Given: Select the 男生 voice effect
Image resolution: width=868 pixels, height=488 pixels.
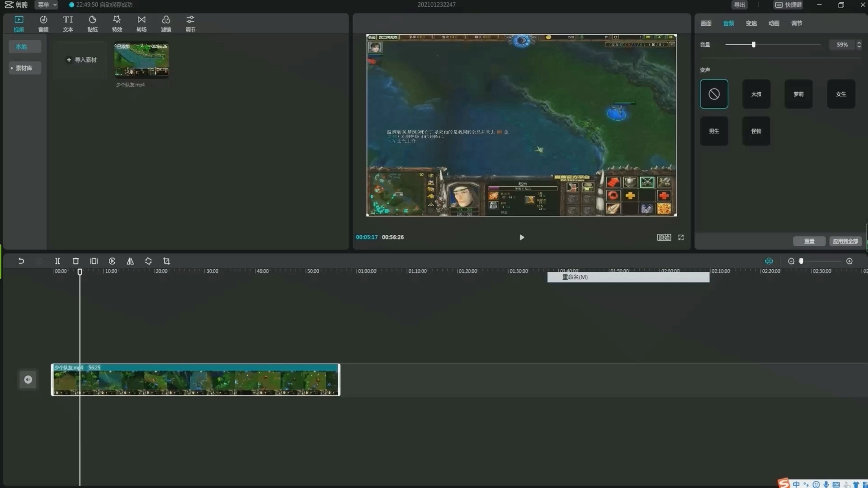Looking at the screenshot, I should click(x=714, y=131).
